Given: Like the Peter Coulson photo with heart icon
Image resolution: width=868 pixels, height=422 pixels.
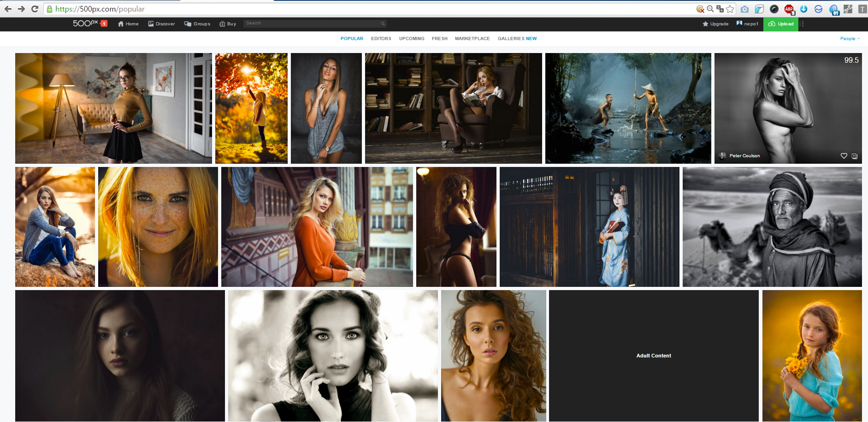Looking at the screenshot, I should (x=844, y=156).
